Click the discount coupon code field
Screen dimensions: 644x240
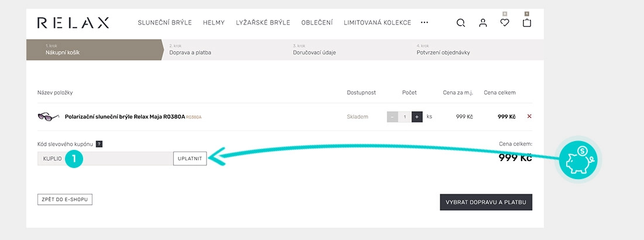(105, 159)
